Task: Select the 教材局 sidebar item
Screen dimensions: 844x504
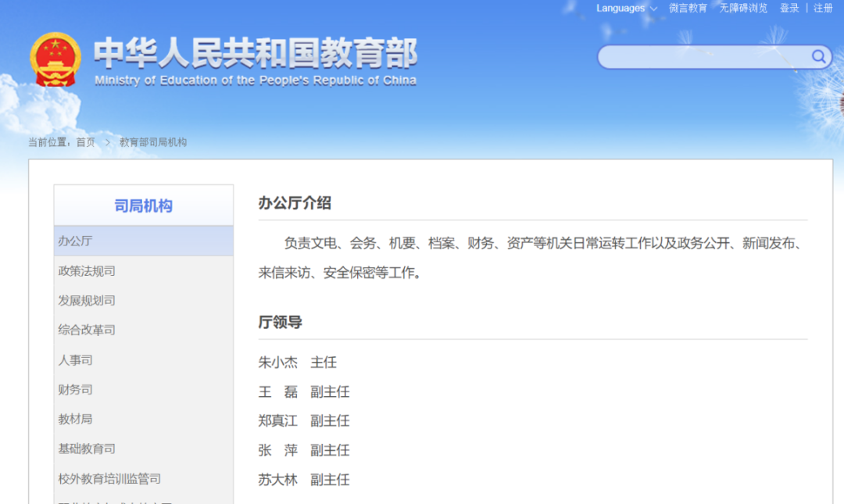Action: click(144, 419)
